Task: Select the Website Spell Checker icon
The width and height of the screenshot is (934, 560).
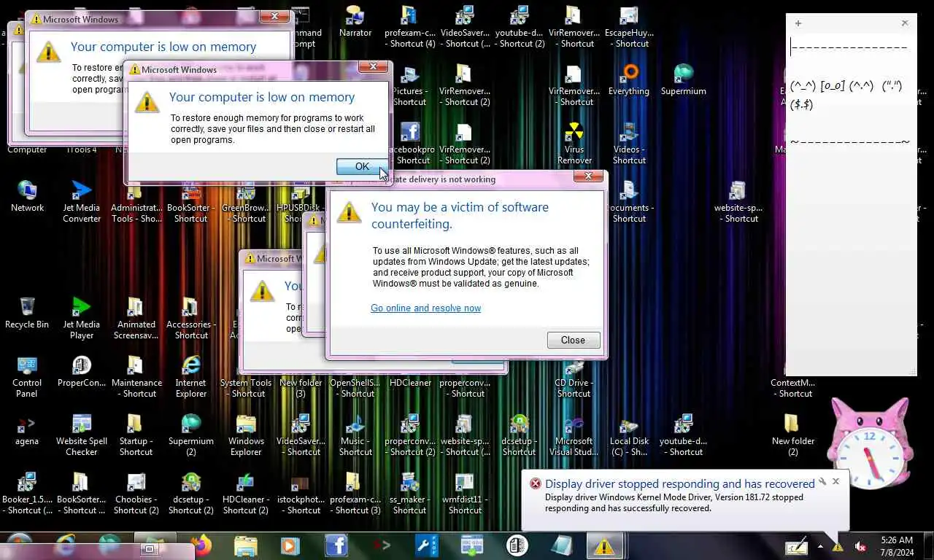Action: tap(82, 435)
